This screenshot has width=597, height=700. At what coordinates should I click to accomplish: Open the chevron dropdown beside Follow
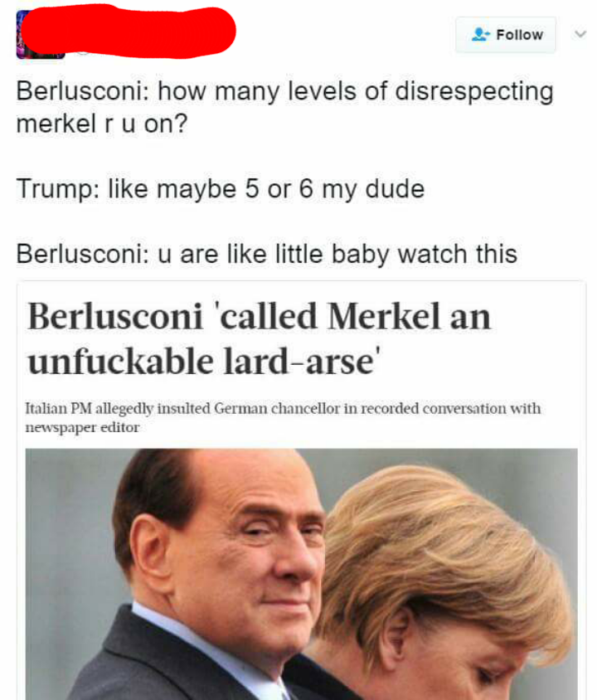[580, 35]
